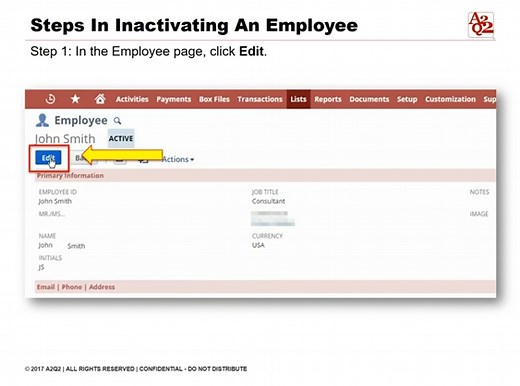The height and width of the screenshot is (386, 520).
Task: Click the Employee person icon
Action: tap(42, 120)
